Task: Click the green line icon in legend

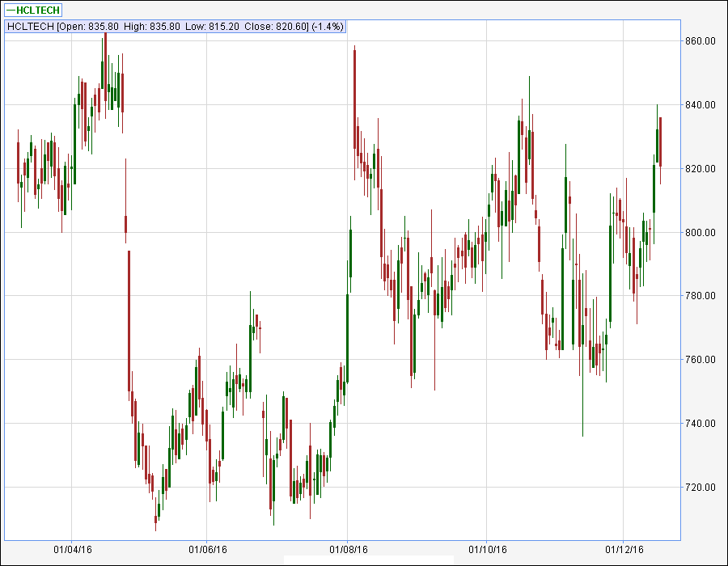Action: [x=11, y=11]
